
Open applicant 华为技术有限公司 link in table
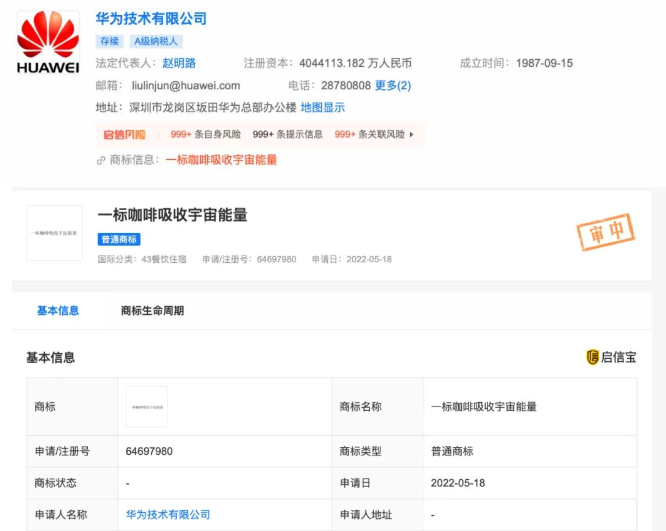(168, 514)
